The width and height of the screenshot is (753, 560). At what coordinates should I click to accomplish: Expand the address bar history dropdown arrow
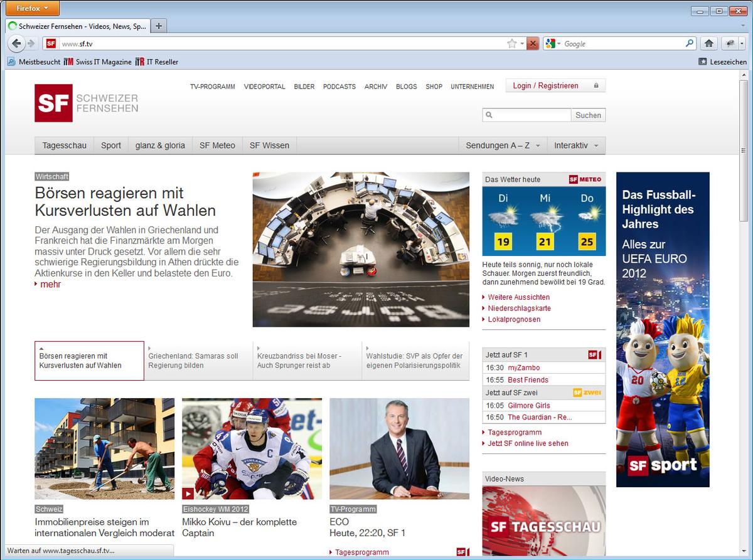(x=521, y=44)
